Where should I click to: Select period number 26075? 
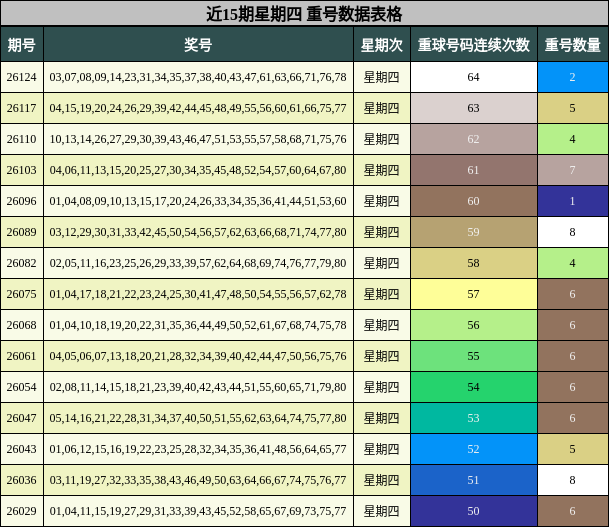click(21, 294)
